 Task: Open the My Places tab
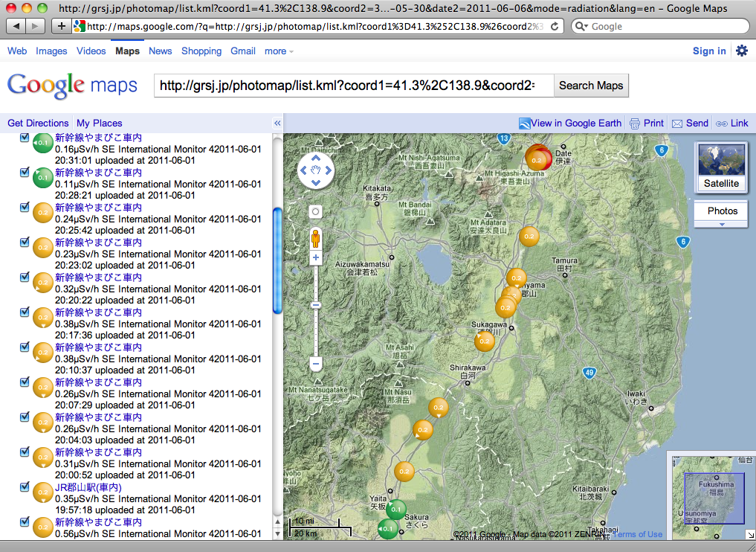pos(99,123)
